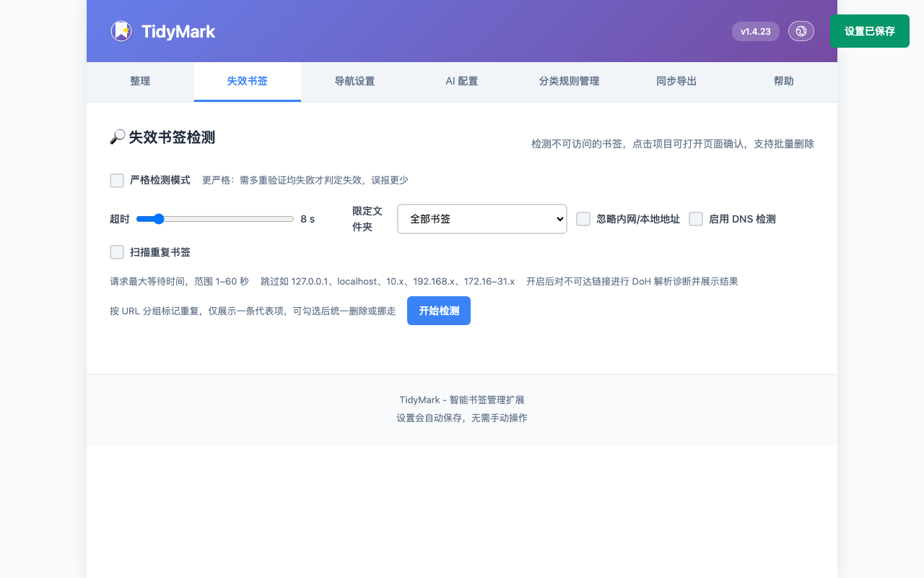Click the 设置已保存 notification toast
Image resolution: width=924 pixels, height=578 pixels.
pos(869,31)
